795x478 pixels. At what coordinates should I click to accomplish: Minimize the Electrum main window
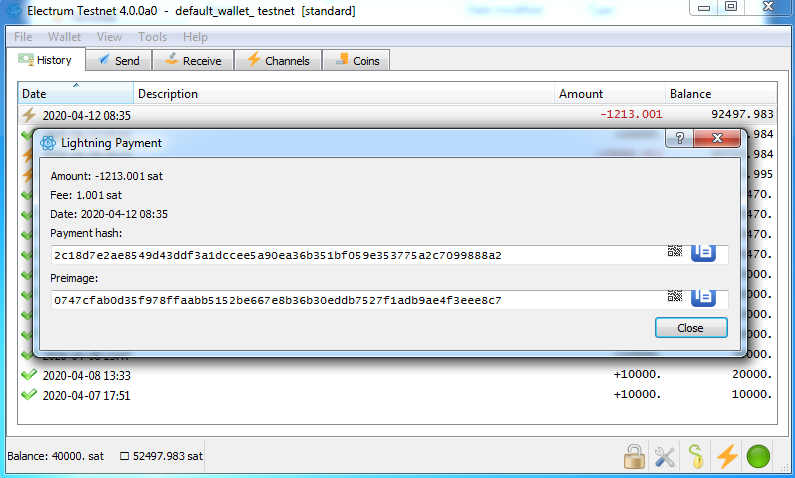704,8
